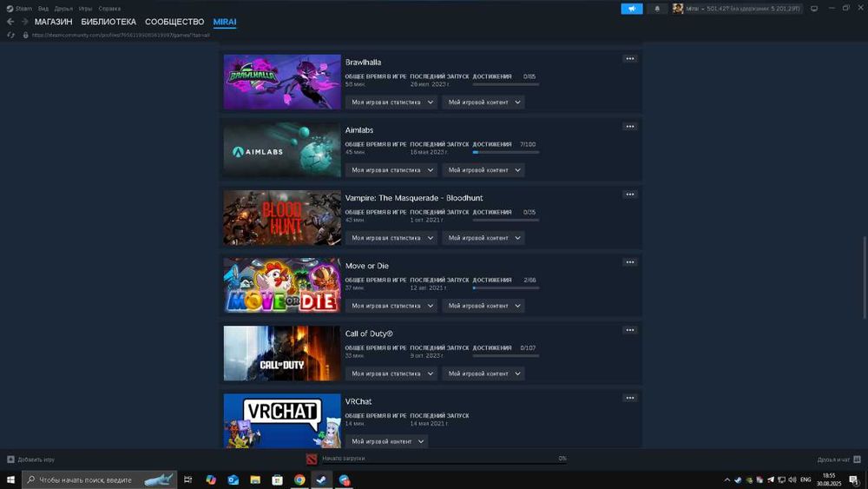Screen dimensions: 868x489
Task: Open Call of Duty three-dot options menu
Action: coord(630,330)
